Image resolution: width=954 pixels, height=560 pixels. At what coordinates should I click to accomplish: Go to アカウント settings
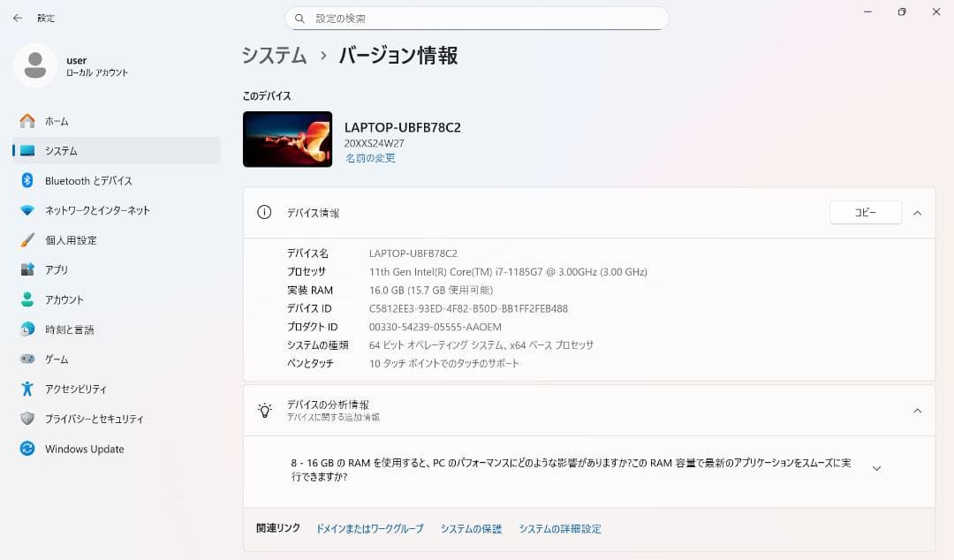[117, 299]
